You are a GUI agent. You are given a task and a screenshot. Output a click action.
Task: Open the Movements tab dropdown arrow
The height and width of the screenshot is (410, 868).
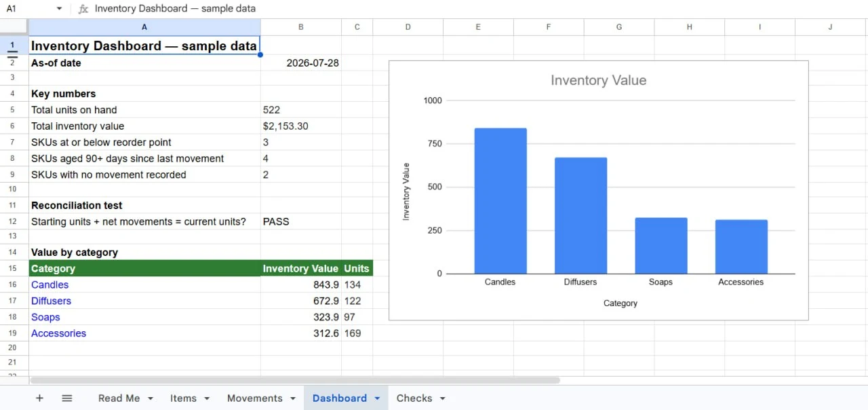(x=293, y=398)
